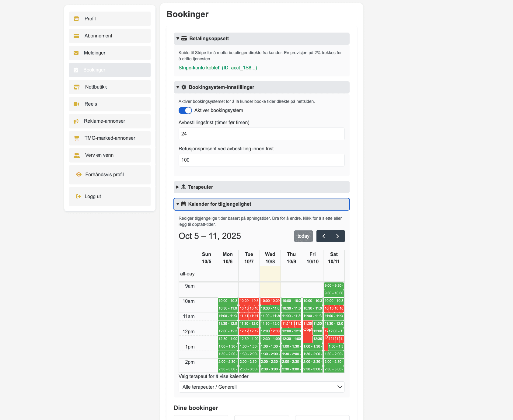The height and width of the screenshot is (420, 513).
Task: Click the Profil store icon in sidebar
Action: (x=76, y=19)
